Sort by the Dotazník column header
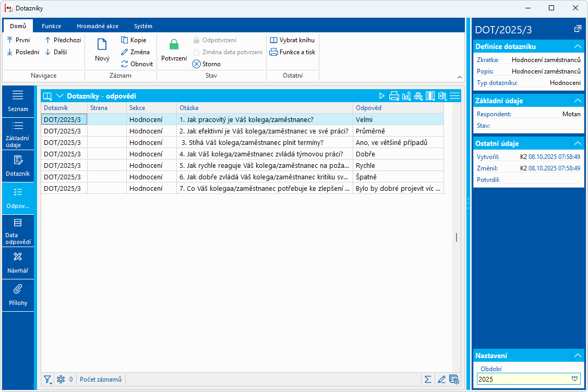Viewport: 588px width, 392px height. [64, 108]
